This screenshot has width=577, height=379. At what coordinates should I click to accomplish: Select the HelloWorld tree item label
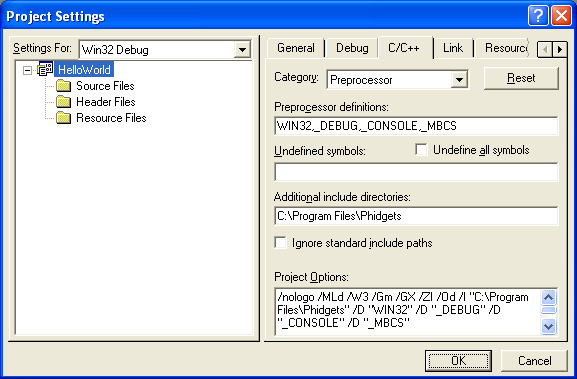[84, 70]
